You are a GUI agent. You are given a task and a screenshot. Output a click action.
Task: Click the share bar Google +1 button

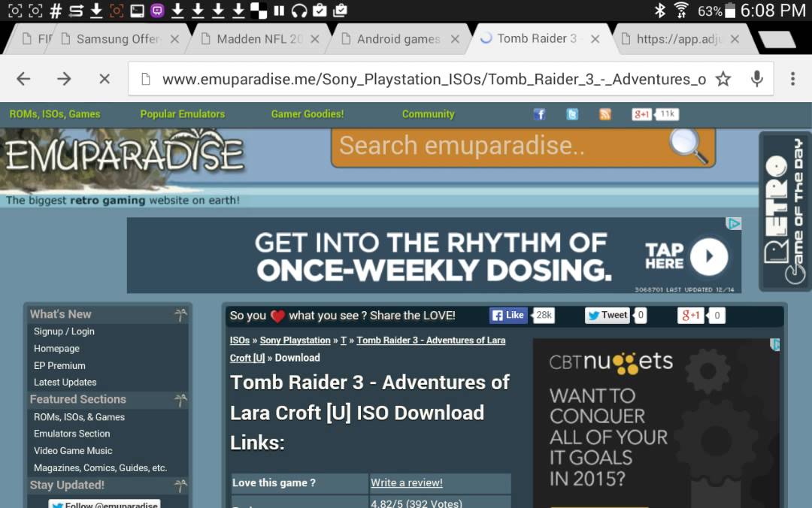pos(691,315)
